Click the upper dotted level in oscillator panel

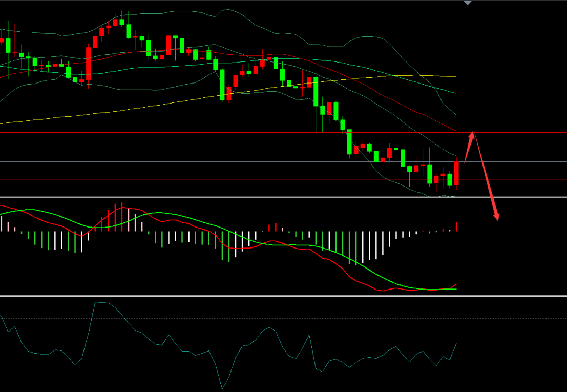284,318
